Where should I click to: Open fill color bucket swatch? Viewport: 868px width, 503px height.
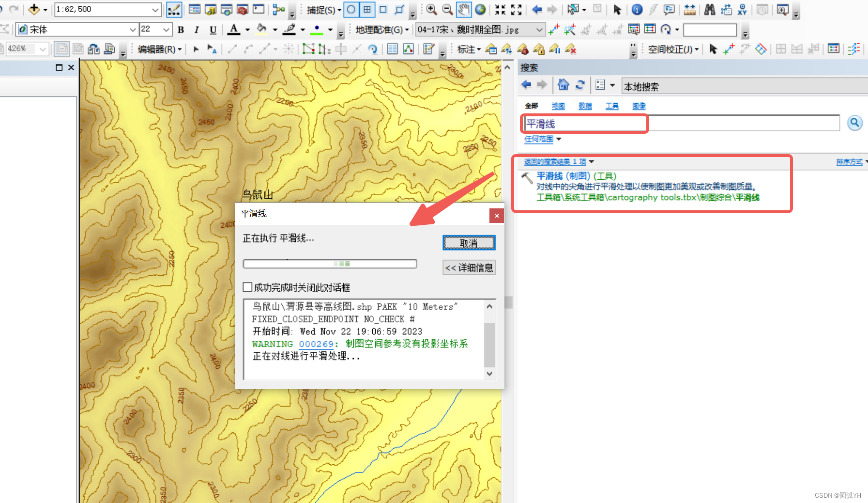tap(261, 30)
